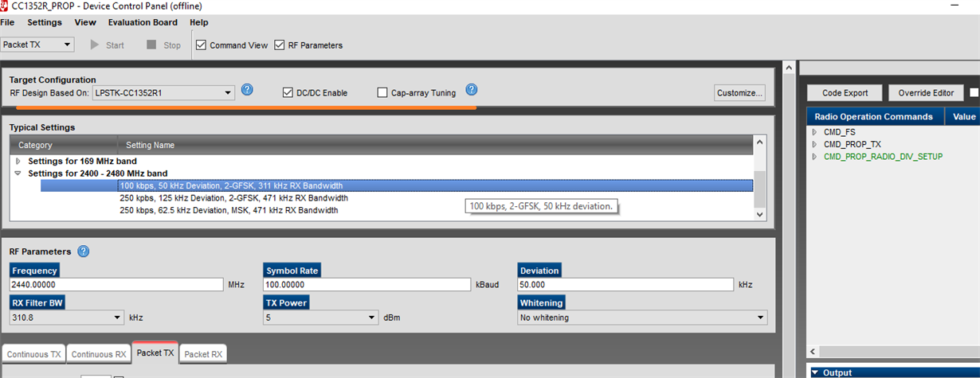Click the help icon beside Cap-array Tuning
The height and width of the screenshot is (378, 980).
[471, 89]
